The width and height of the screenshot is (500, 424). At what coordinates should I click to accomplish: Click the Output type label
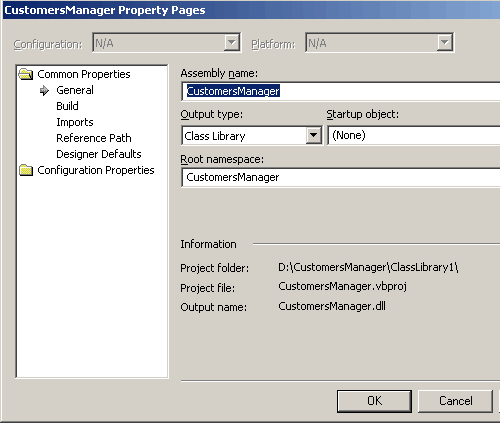[x=212, y=114]
